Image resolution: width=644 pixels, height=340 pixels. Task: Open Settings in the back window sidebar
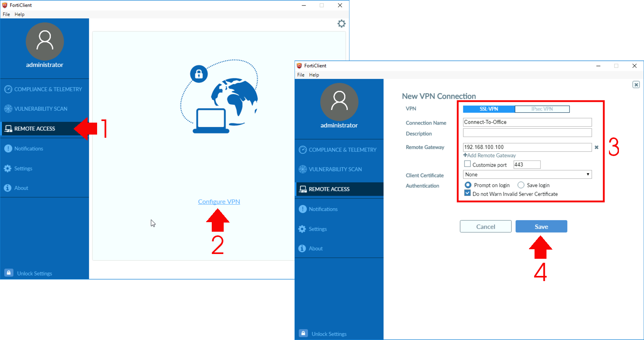(18, 168)
